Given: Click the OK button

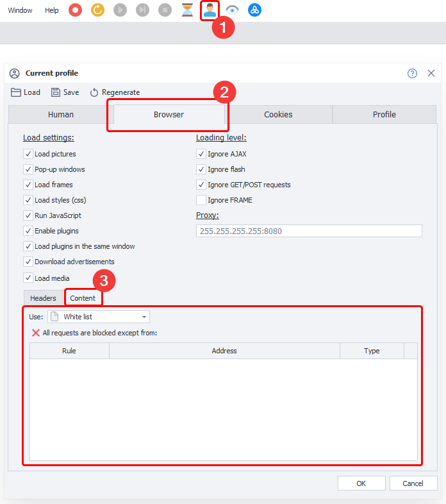Looking at the screenshot, I should point(361,483).
